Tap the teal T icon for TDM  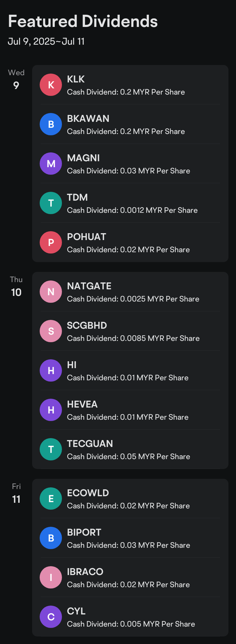pos(51,203)
